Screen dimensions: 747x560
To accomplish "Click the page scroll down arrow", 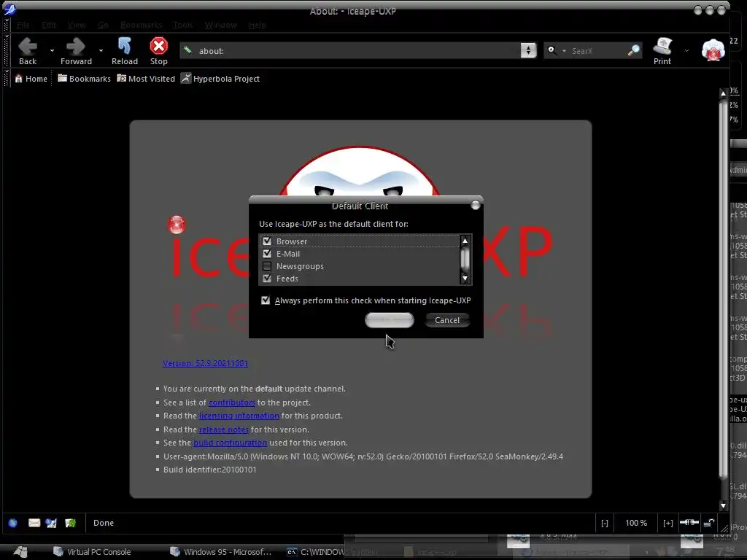I will point(723,506).
